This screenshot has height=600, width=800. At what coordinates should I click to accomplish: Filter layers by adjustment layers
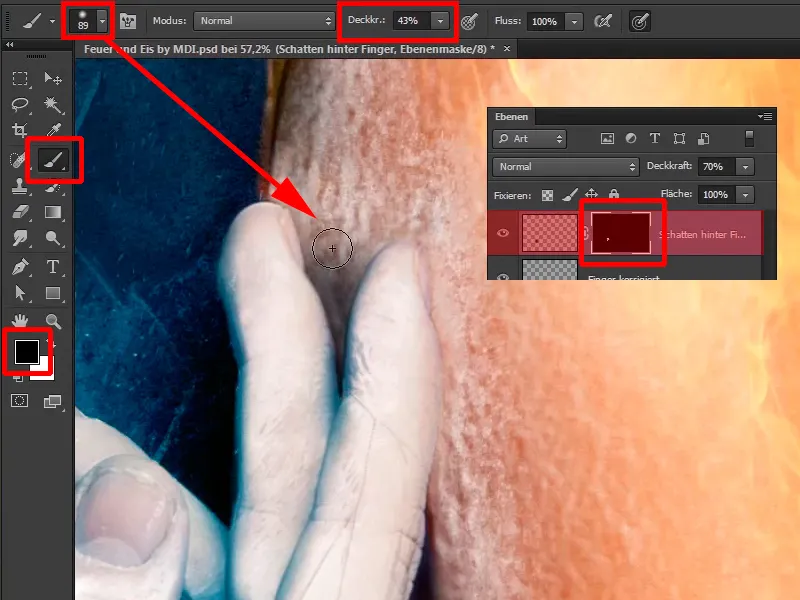point(631,138)
